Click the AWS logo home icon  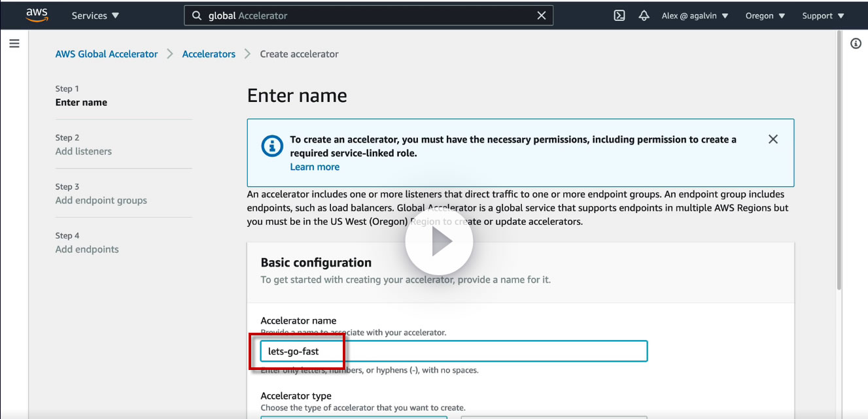tap(37, 15)
